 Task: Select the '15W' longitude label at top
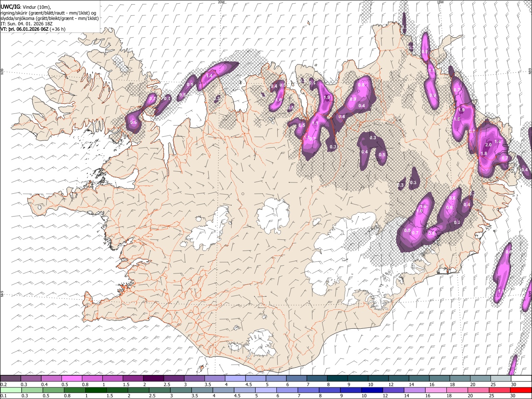click(440, 2)
